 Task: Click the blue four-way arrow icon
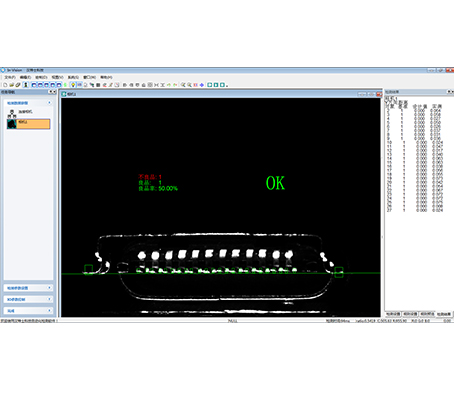point(202,85)
